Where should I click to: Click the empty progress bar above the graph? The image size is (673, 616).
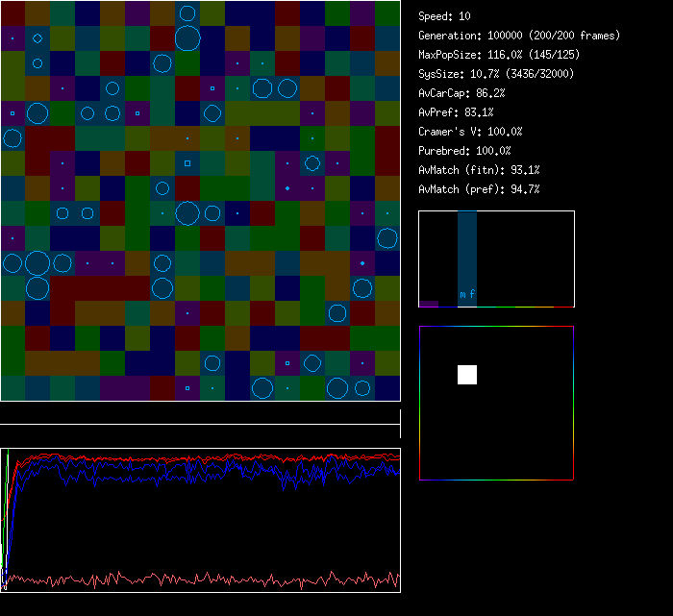pos(200,415)
